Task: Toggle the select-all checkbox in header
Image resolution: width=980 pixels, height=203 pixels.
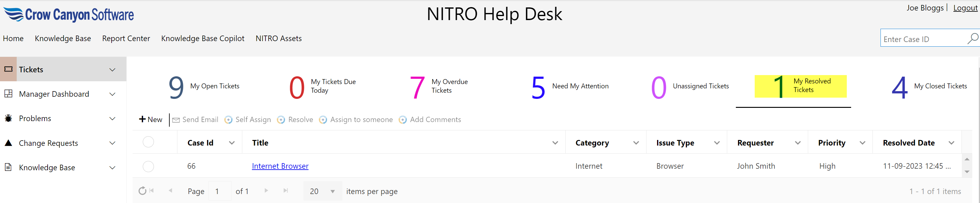Action: [148, 142]
